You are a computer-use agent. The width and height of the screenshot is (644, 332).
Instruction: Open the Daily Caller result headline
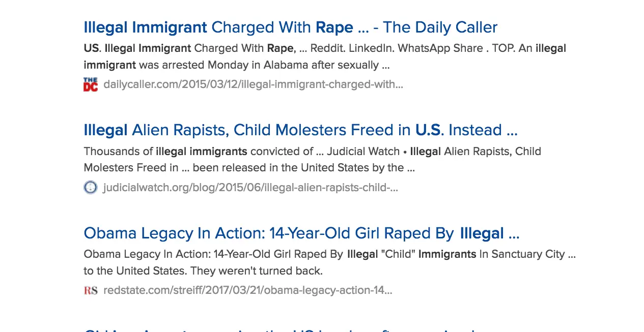[290, 27]
